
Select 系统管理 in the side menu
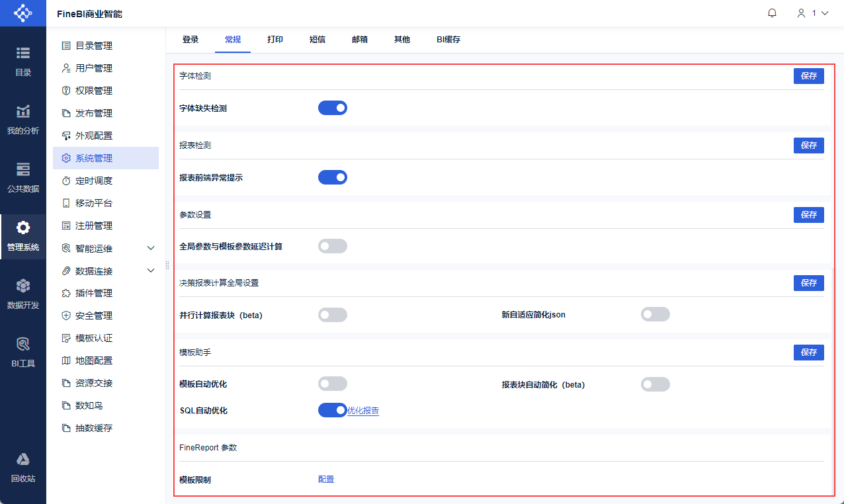106,158
